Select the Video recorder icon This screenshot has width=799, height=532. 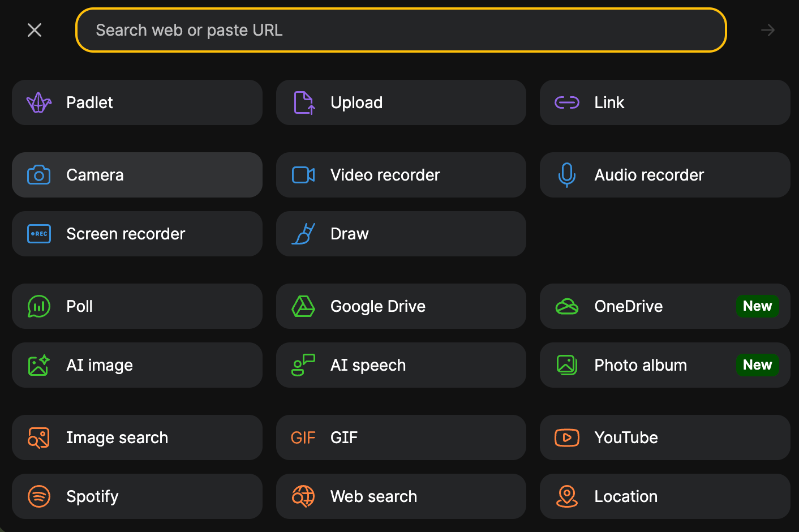coord(303,175)
